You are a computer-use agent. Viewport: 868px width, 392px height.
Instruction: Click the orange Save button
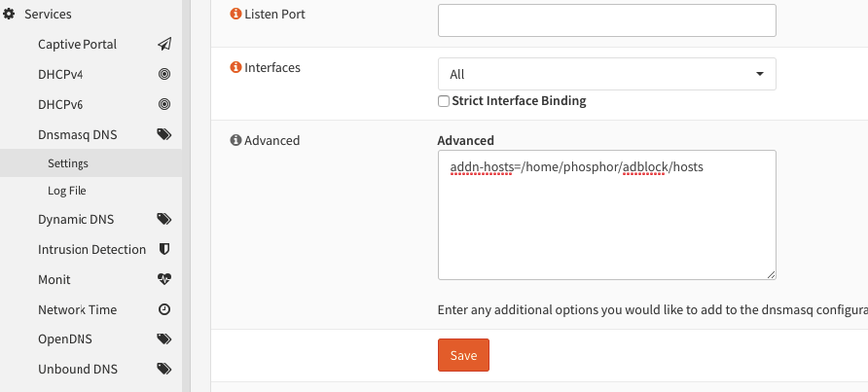click(463, 355)
